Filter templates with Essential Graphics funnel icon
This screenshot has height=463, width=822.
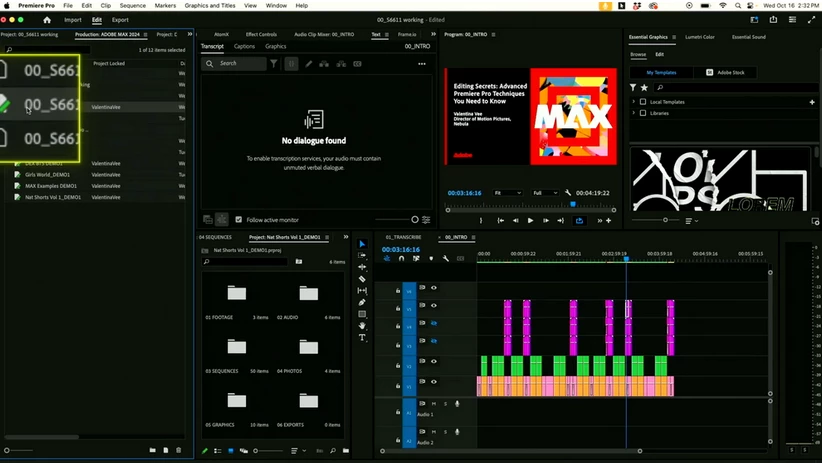633,88
